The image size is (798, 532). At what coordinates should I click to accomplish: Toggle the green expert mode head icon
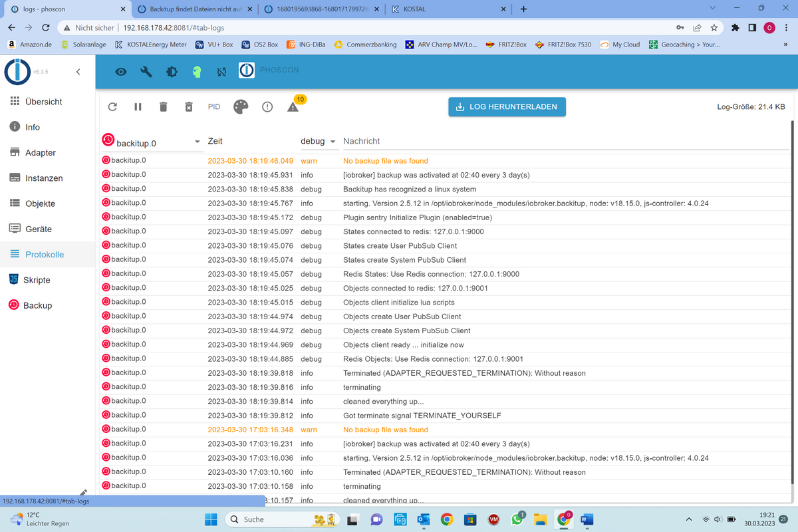pos(197,72)
